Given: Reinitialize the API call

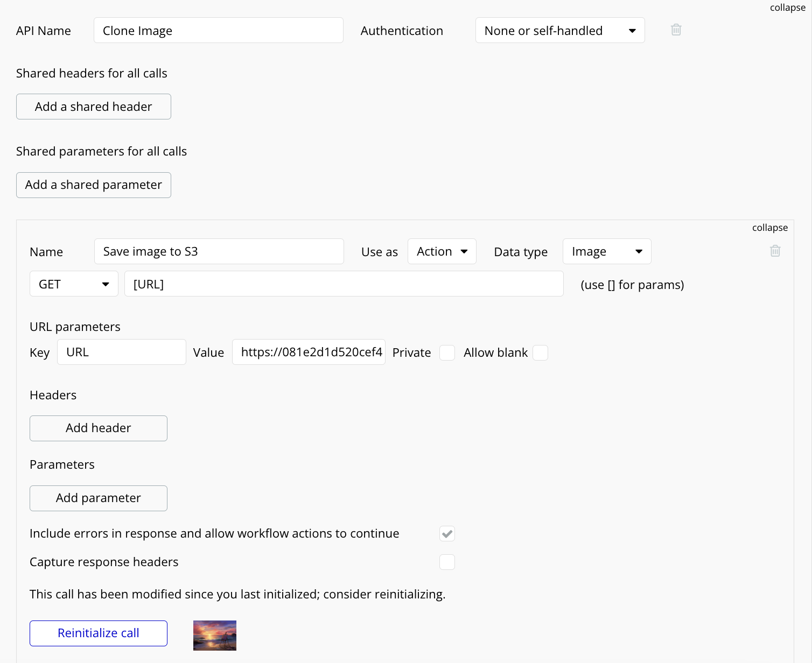Looking at the screenshot, I should (99, 633).
